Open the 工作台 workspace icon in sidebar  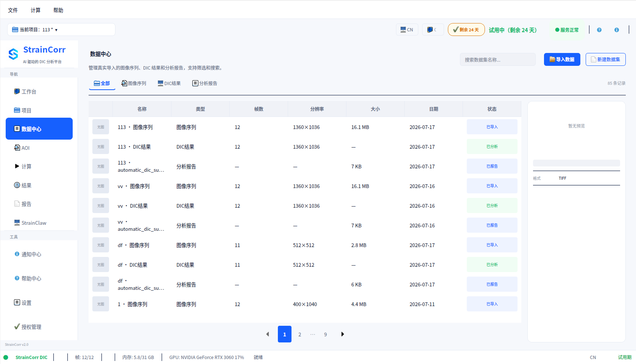coord(17,92)
